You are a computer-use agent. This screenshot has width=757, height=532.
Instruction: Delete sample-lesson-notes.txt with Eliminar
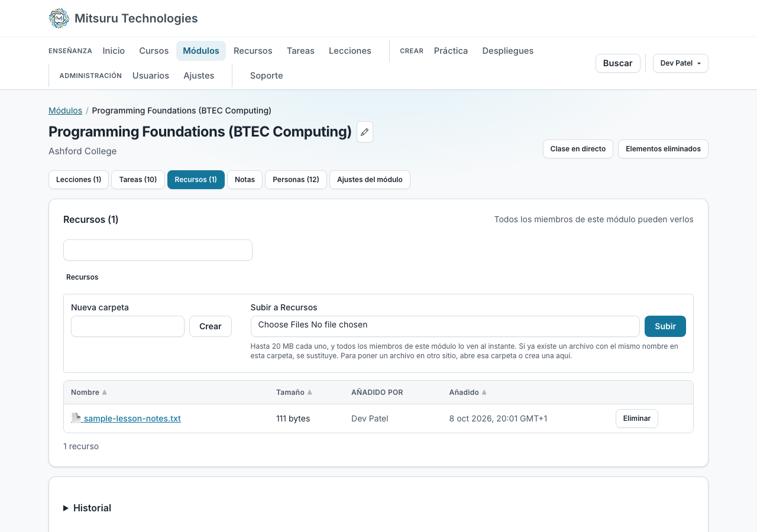click(x=637, y=419)
